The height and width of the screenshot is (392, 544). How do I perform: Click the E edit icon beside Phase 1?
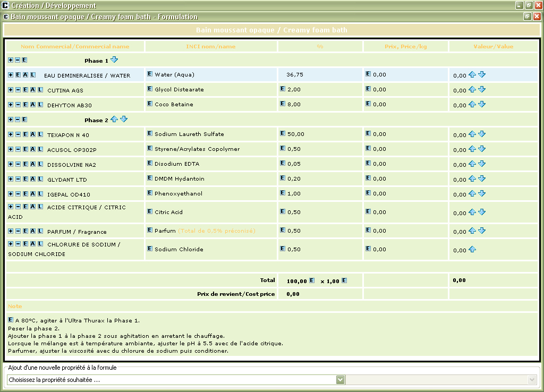click(24, 60)
